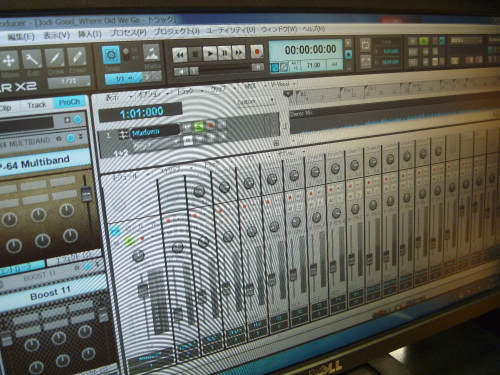Click the Marks flag icon
The image size is (500, 375).
[x=152, y=53]
